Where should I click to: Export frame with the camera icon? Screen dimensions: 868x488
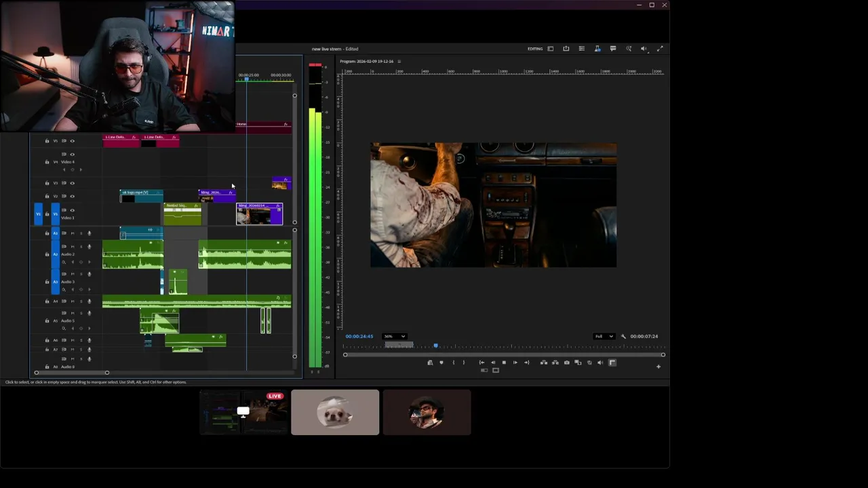(567, 363)
